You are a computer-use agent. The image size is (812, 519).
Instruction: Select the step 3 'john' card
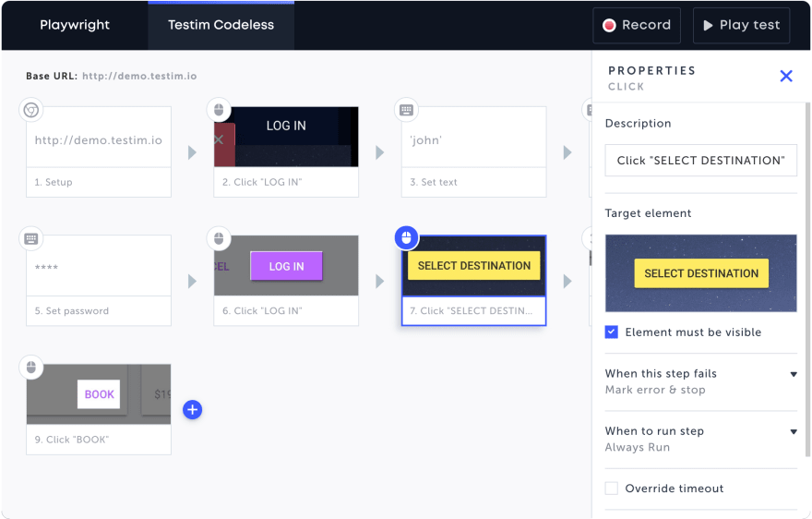pos(474,152)
